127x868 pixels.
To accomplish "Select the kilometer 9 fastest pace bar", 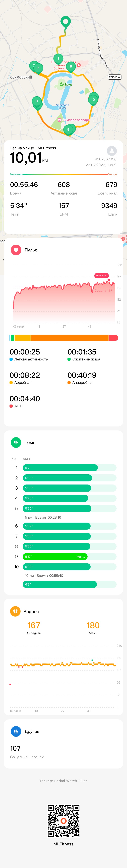I will 55,557.
